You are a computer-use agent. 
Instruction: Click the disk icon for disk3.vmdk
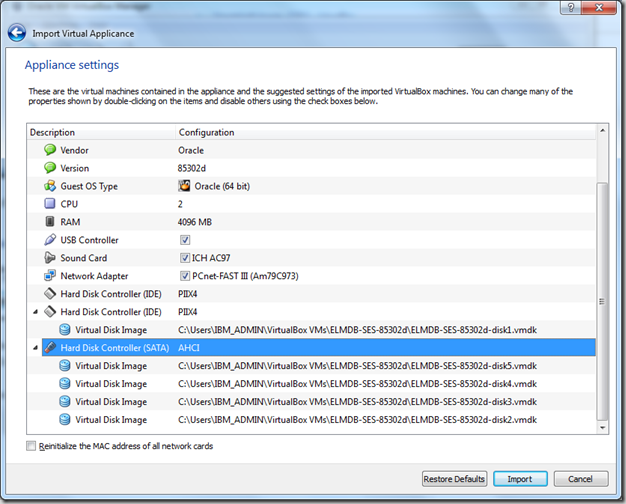click(x=65, y=401)
